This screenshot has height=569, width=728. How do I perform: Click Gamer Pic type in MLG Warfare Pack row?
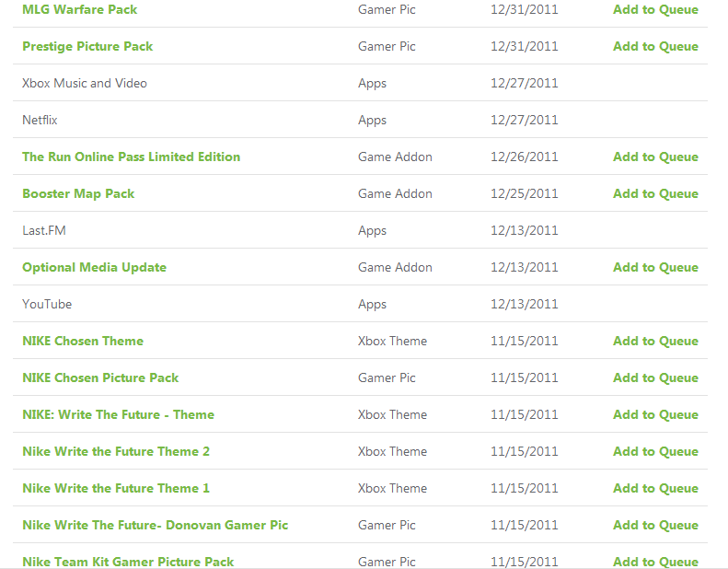click(x=387, y=10)
